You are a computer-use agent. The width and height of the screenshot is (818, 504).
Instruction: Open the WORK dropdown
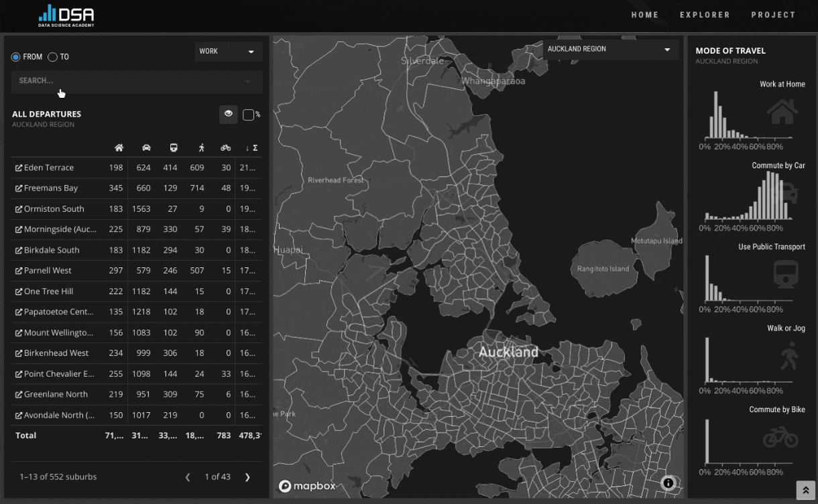228,51
